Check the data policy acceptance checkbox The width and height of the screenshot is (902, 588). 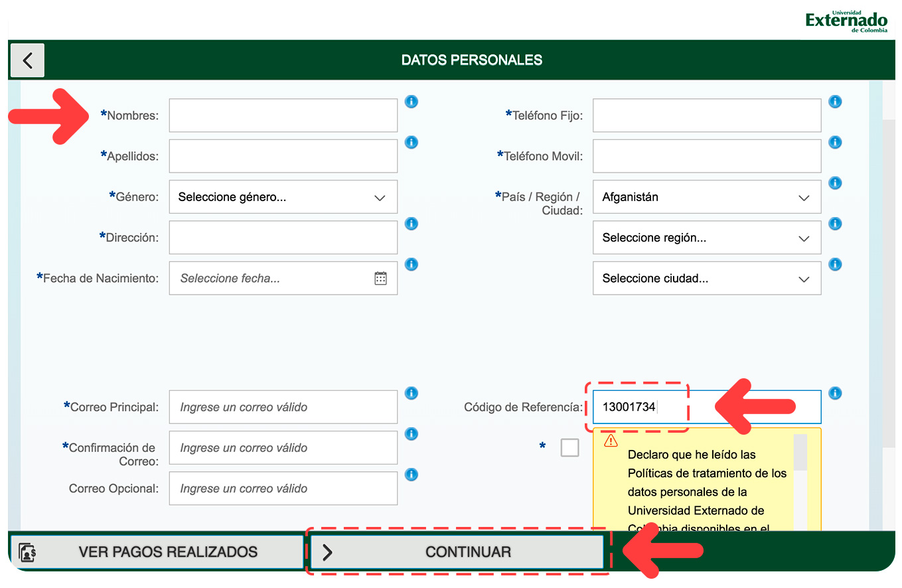pos(569,448)
